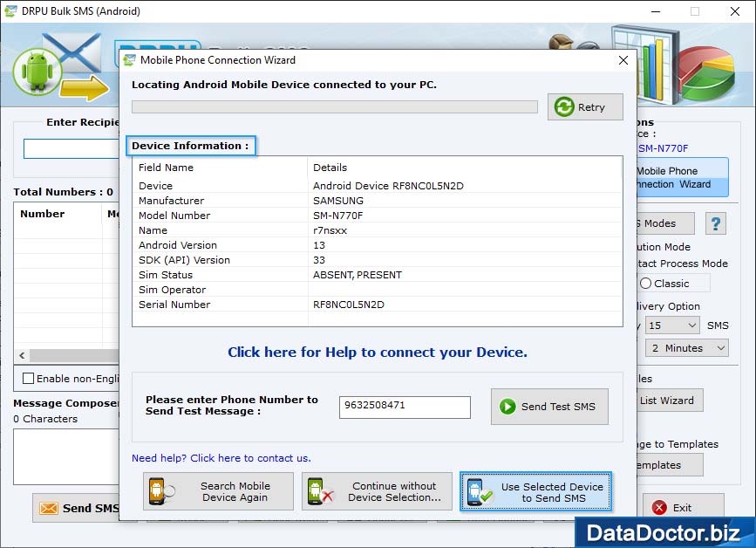Screen dimensions: 756x548
Task: Click the bar chart graphic in banner
Action: (645, 64)
